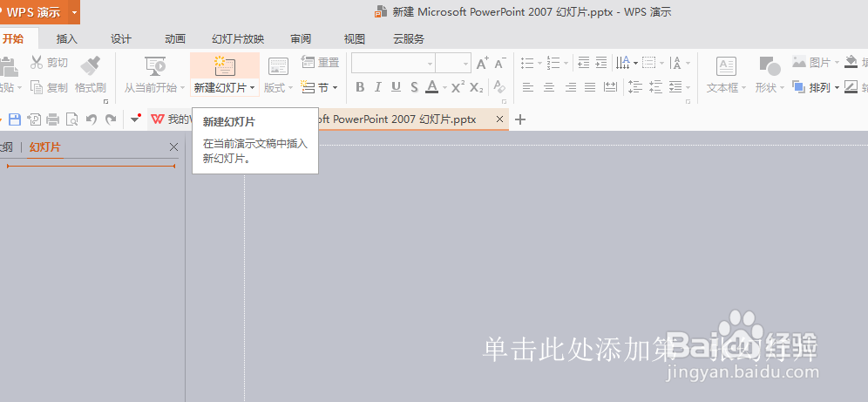The image size is (868, 402).
Task: Expand the Section (节) dropdown
Action: click(x=336, y=87)
